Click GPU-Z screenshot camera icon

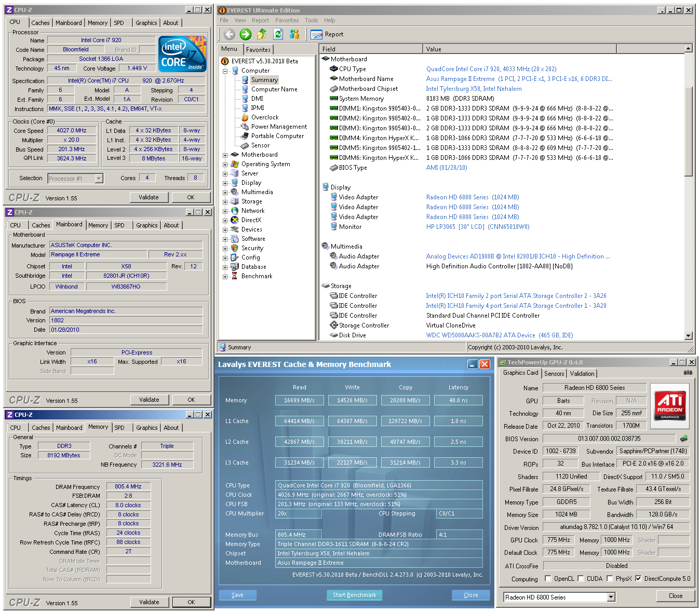click(x=688, y=373)
